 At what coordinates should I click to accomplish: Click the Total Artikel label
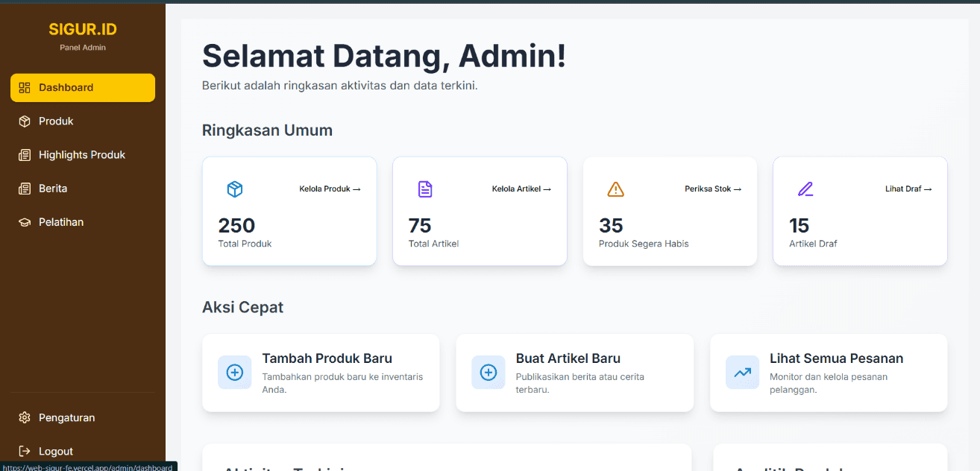[433, 244]
